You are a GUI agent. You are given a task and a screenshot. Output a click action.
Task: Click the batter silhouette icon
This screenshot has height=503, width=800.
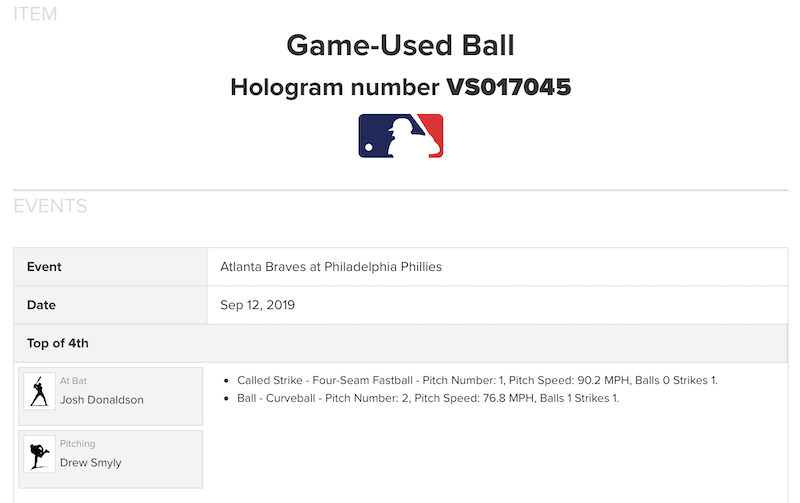pyautogui.click(x=39, y=391)
